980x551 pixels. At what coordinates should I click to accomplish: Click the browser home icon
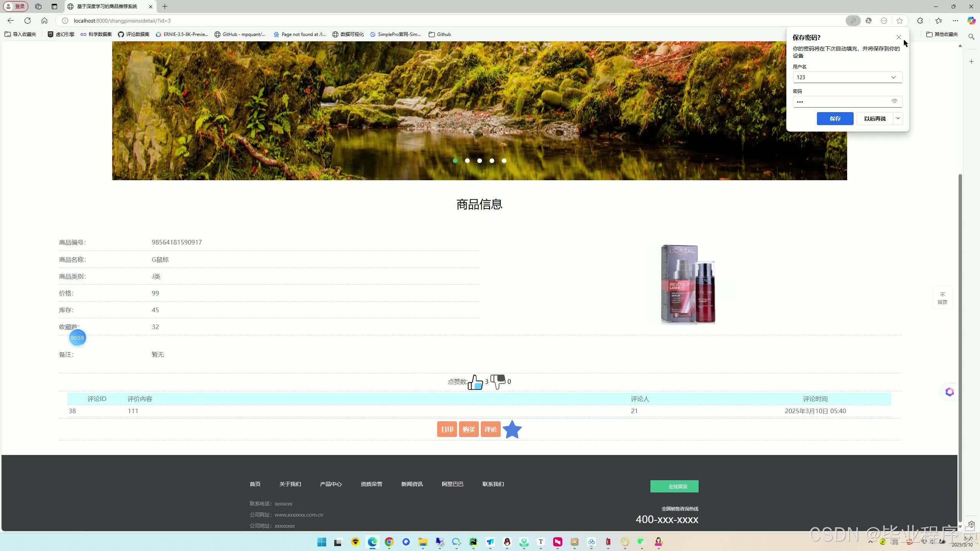[44, 21]
